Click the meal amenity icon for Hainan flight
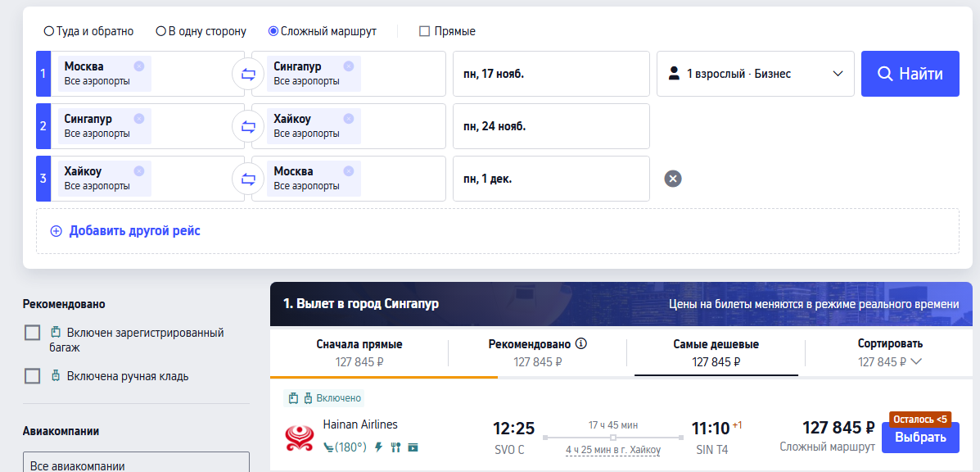This screenshot has width=980, height=472. 395,447
